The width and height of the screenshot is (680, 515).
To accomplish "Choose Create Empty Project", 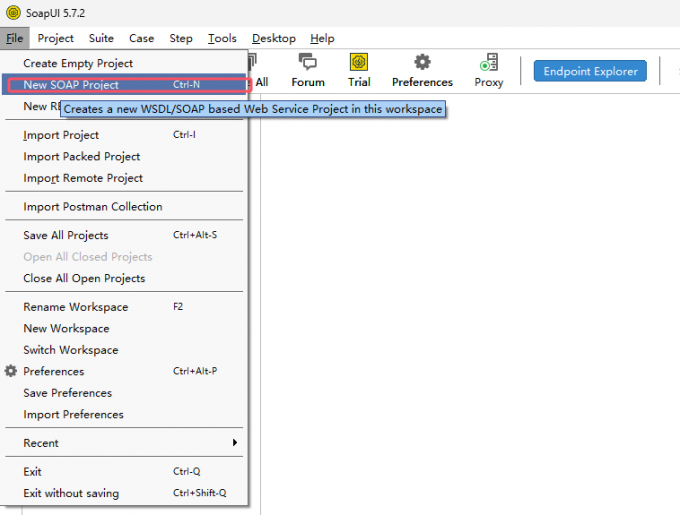I will pos(124,63).
